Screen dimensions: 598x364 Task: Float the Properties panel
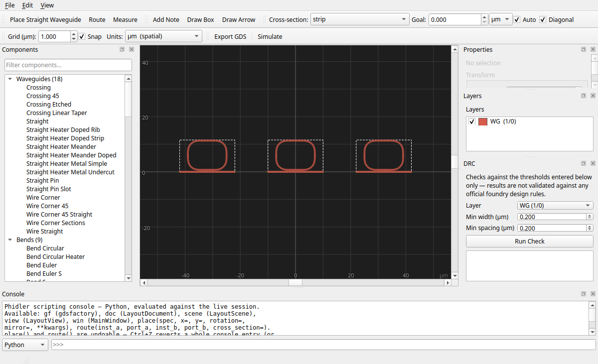click(x=584, y=50)
